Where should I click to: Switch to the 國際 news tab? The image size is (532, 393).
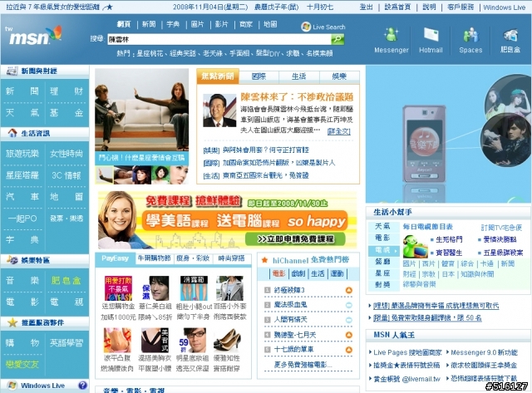coord(259,76)
